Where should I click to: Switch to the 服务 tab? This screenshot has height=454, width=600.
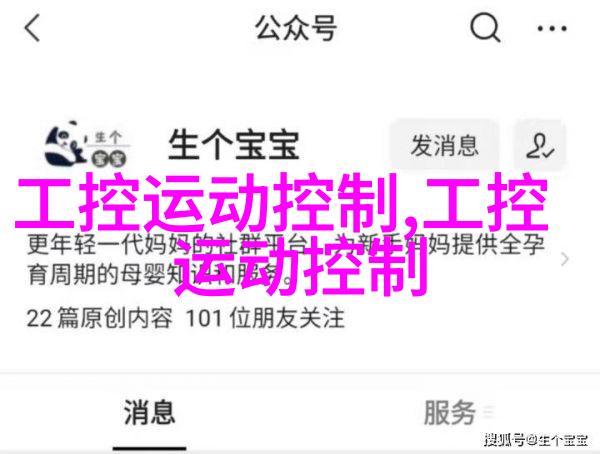pyautogui.click(x=450, y=412)
